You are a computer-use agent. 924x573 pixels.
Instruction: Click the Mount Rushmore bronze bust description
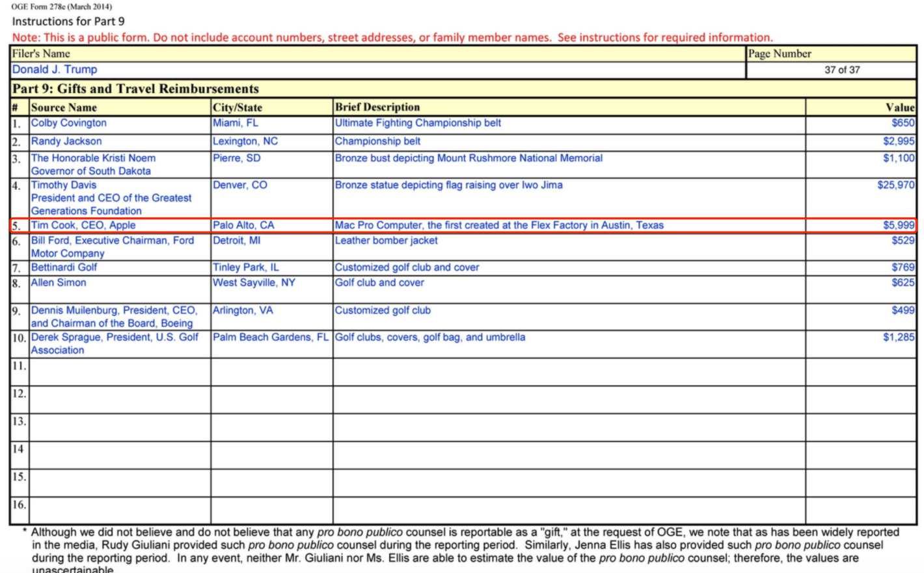(x=469, y=158)
